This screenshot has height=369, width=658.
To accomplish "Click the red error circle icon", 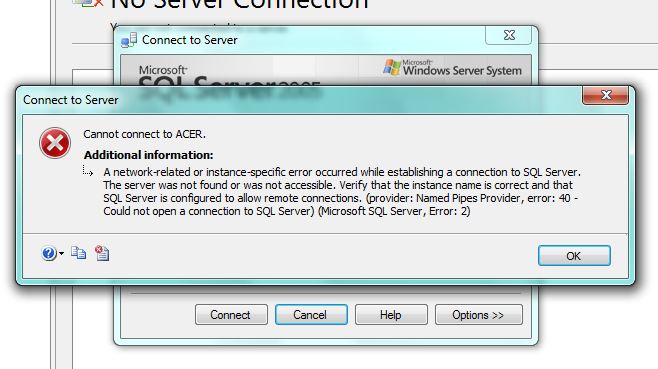I will click(x=55, y=143).
